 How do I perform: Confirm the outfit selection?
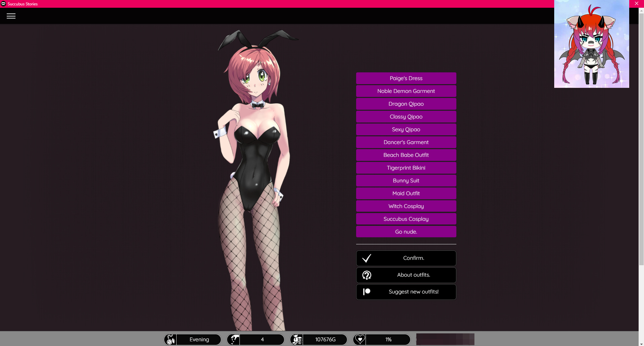point(406,258)
